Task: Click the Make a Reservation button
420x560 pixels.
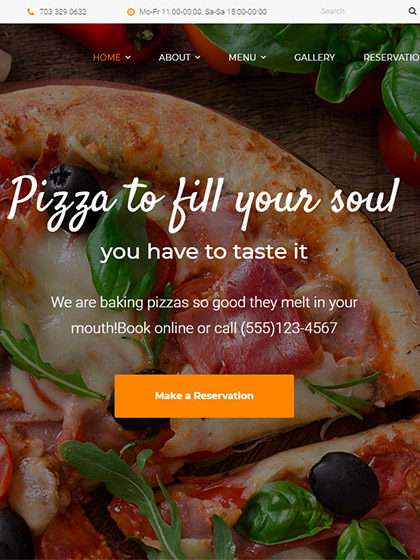Action: click(204, 396)
